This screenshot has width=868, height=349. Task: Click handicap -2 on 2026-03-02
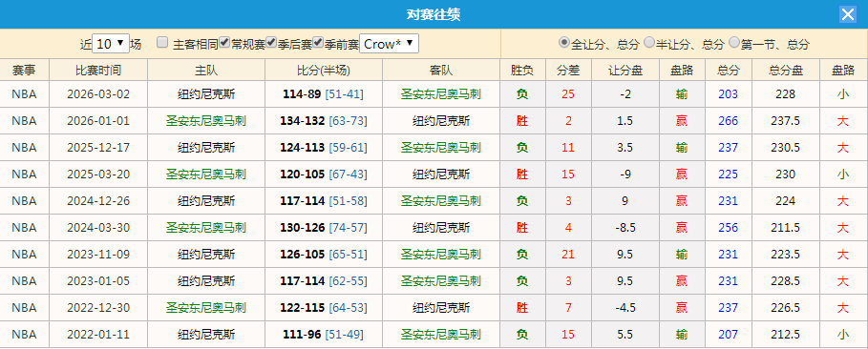tap(625, 94)
